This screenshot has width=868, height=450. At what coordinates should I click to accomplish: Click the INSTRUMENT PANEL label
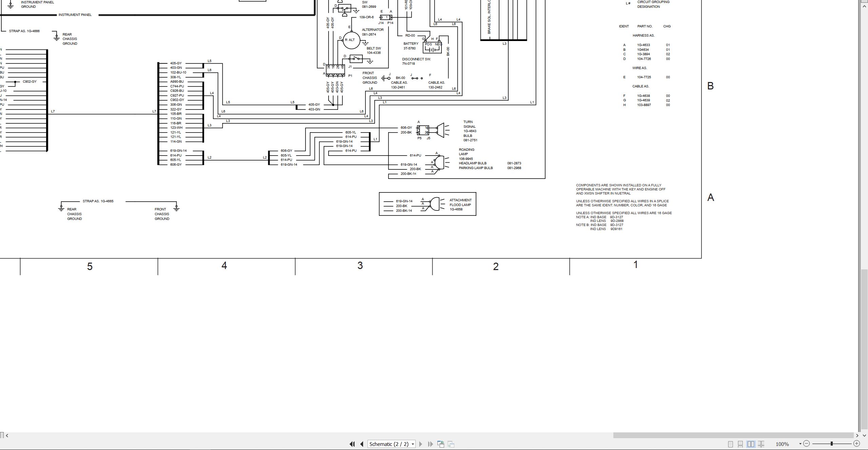(x=75, y=15)
